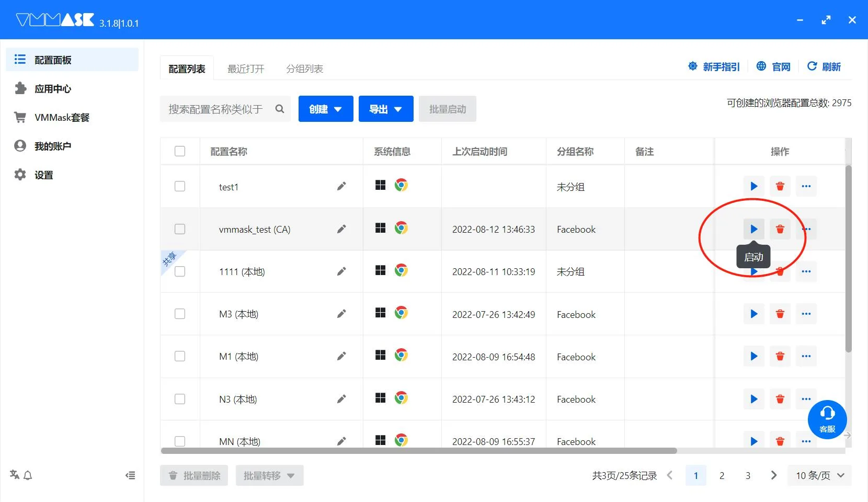The width and height of the screenshot is (868, 502).
Task: Open more options for M3 (本地) row
Action: (x=806, y=314)
